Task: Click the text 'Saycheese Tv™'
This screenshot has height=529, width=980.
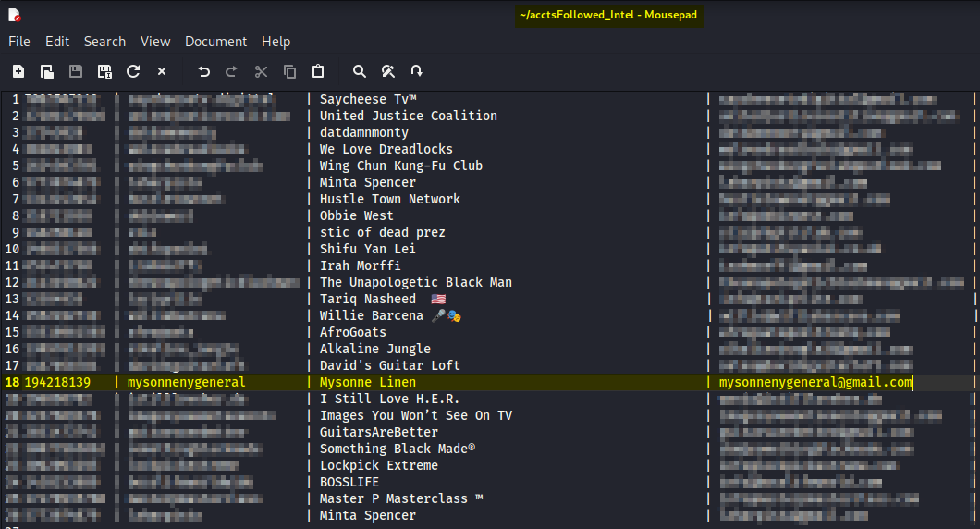Action: point(368,99)
